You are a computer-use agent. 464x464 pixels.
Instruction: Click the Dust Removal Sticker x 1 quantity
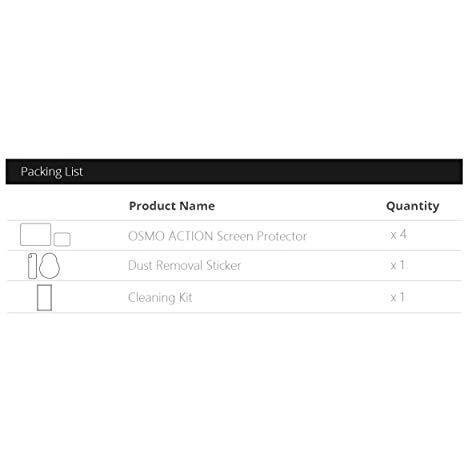[x=398, y=265]
